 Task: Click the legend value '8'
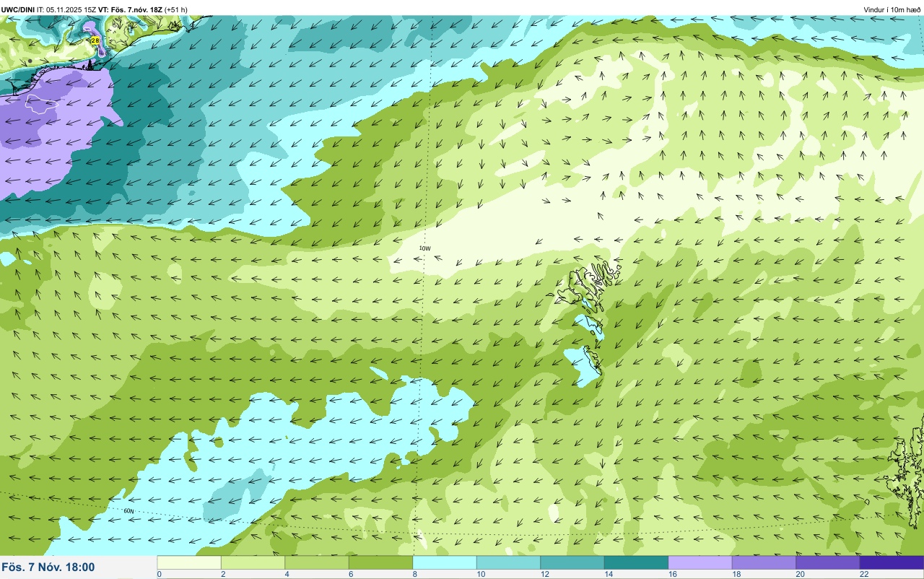(x=414, y=574)
